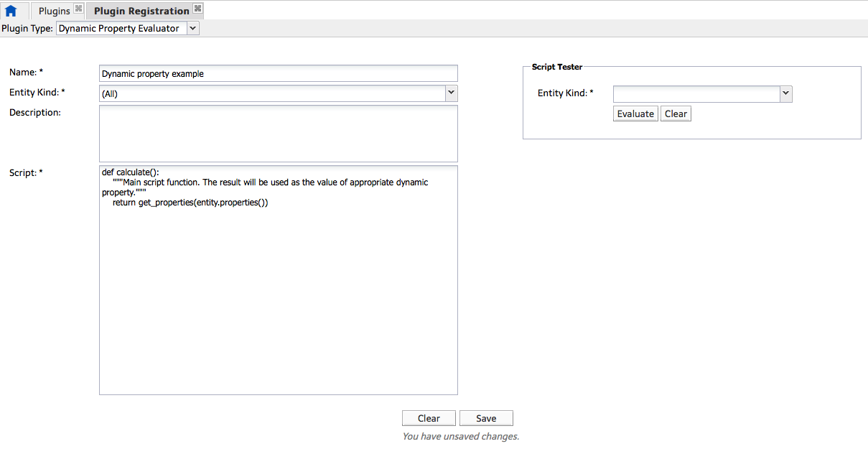This screenshot has height=449, width=868.
Task: Click the 'return get_properties' script line
Action: (x=190, y=203)
